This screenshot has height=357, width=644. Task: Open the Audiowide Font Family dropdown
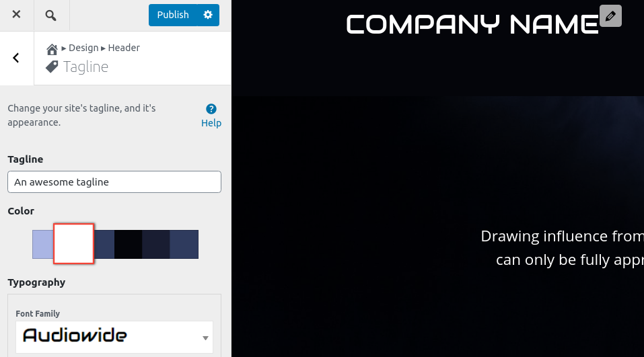point(114,337)
